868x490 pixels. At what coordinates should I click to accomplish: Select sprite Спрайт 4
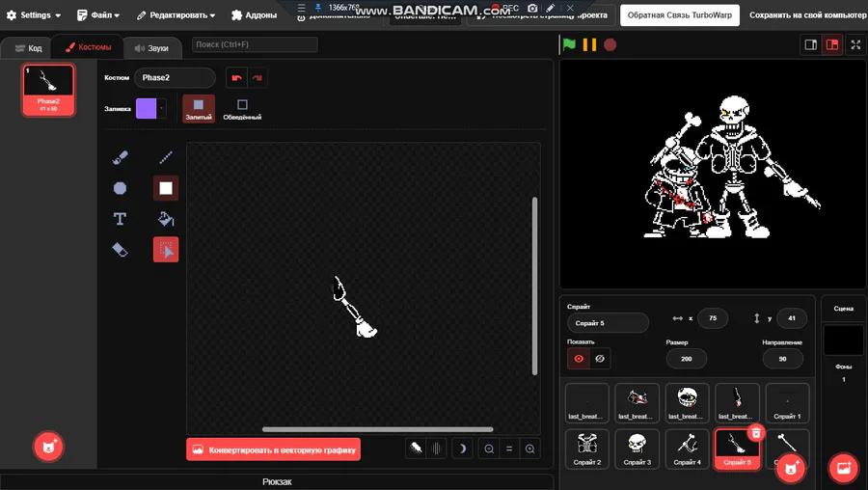coord(687,449)
